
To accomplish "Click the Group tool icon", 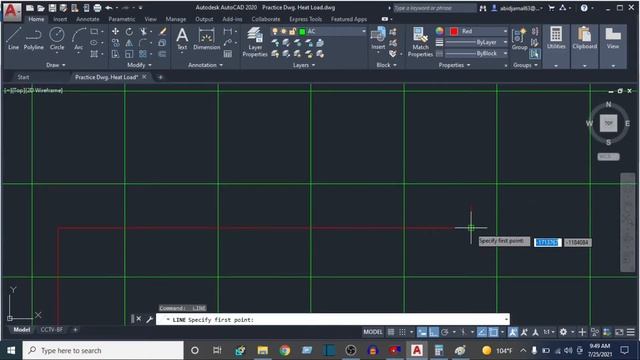I will (520, 39).
